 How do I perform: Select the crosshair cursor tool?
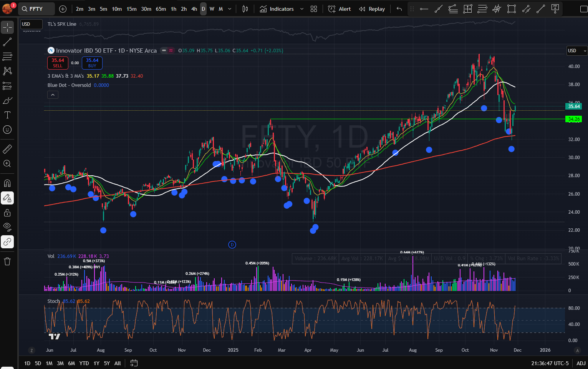7,27
